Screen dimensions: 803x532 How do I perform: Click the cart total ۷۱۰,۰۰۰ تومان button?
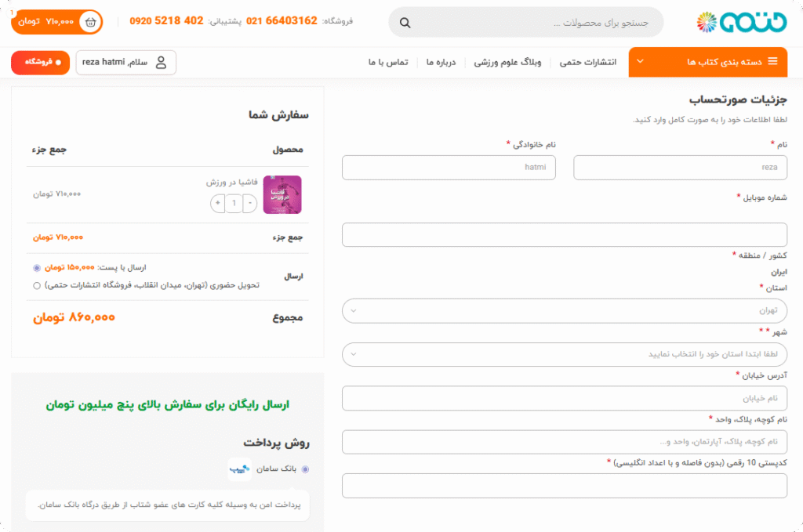56,22
